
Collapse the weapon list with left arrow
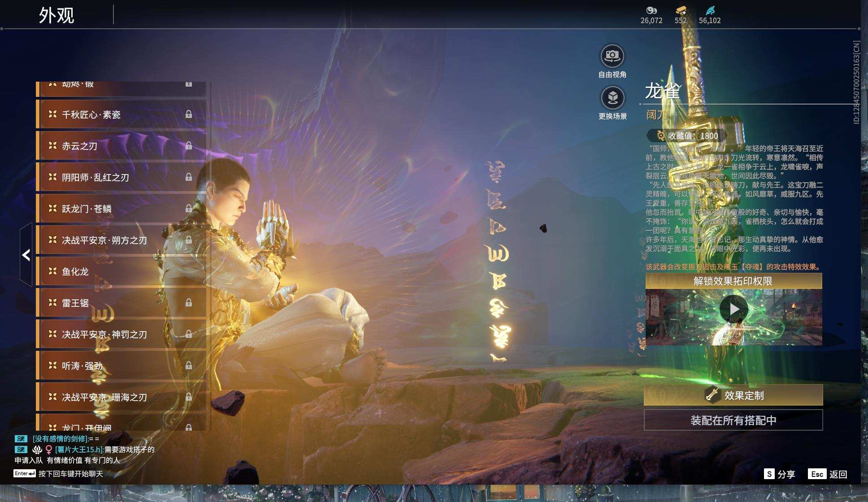tap(26, 255)
